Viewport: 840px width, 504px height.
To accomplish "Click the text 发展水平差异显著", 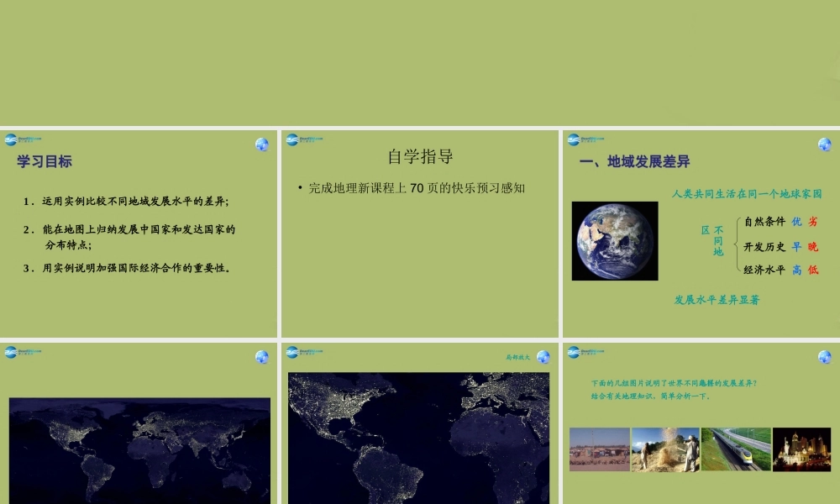I will coord(717,300).
